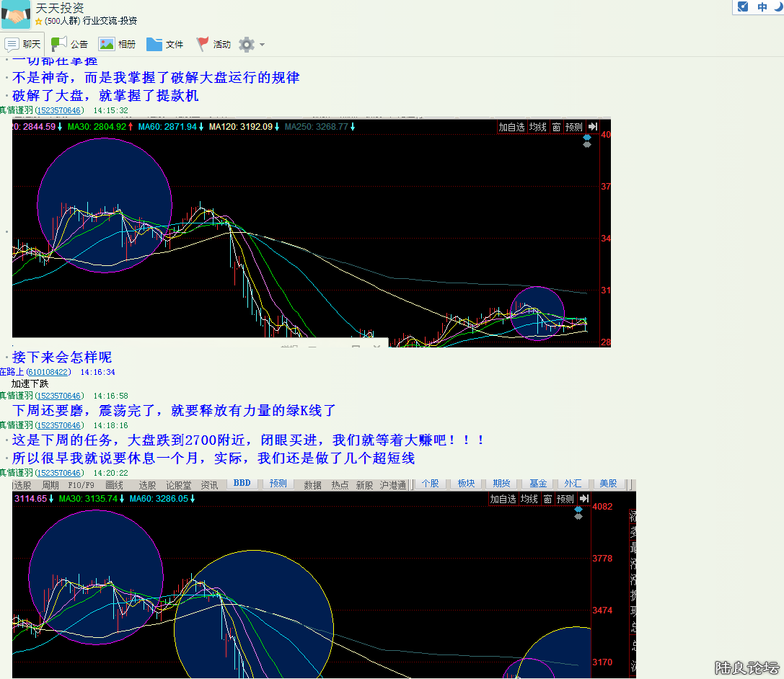
Task: Toggle the IME logo icon at top right
Action: point(744,7)
